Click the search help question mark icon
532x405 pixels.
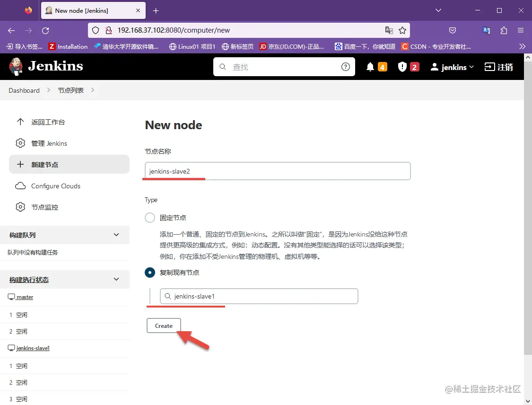(345, 67)
